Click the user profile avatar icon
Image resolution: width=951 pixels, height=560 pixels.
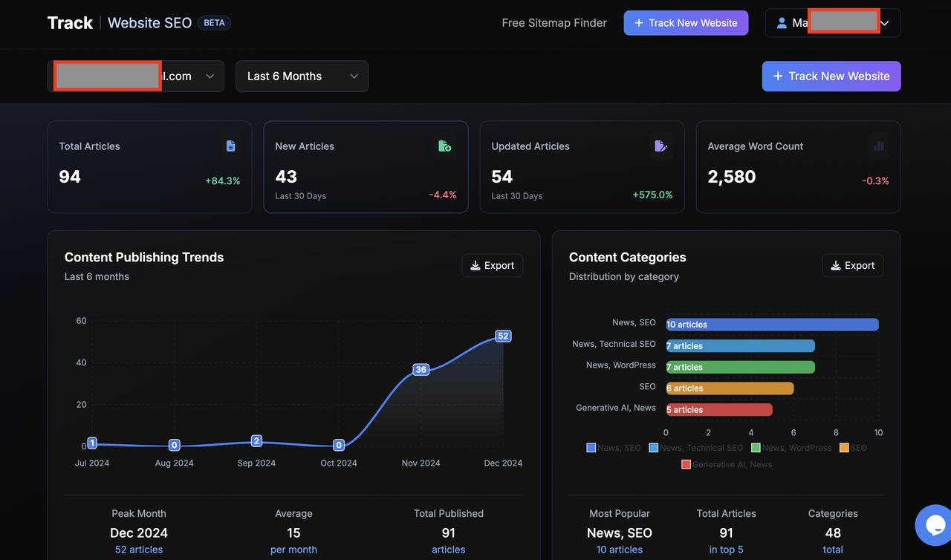click(782, 23)
